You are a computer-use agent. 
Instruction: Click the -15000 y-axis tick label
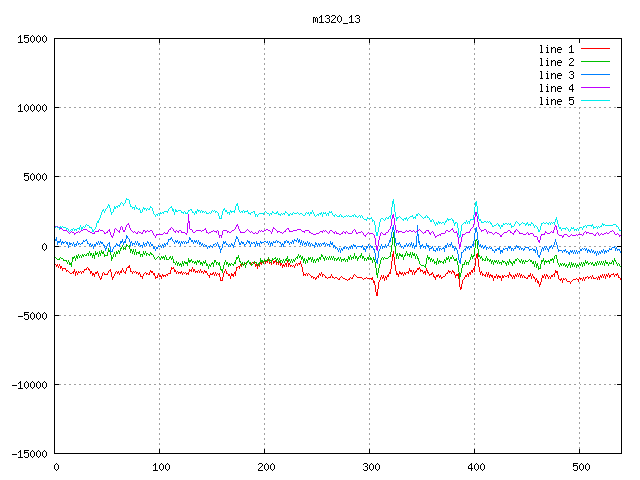pos(28,454)
